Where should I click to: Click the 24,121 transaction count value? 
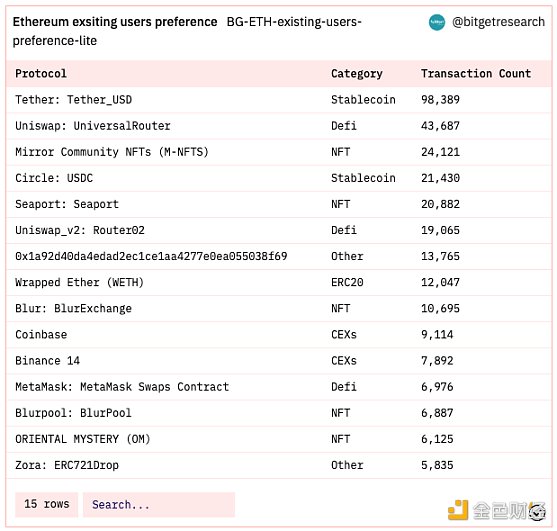[x=440, y=152]
